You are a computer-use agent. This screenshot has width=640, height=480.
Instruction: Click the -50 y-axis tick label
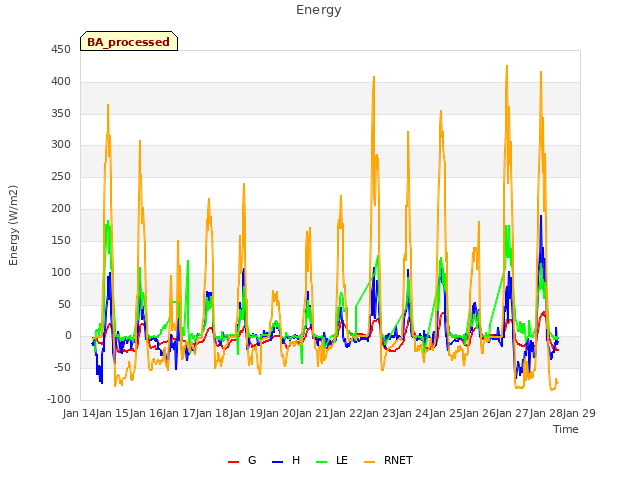[x=62, y=367]
